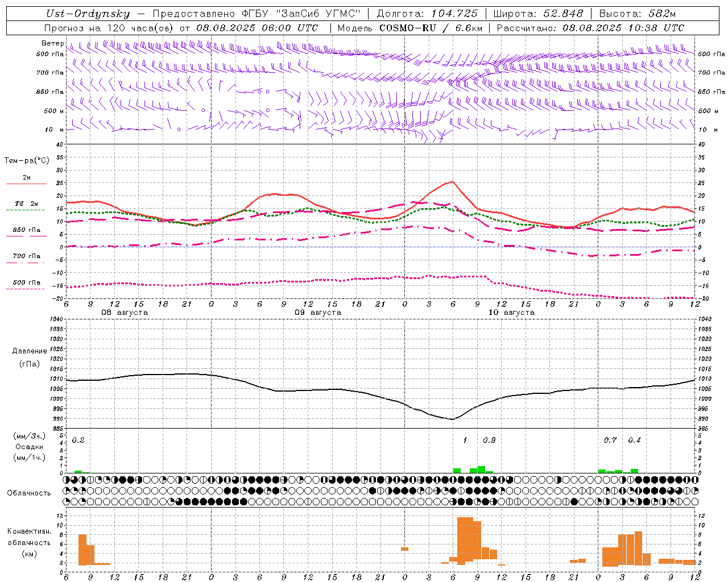
Task: Click the 08 августа date label
Action: 125,313
